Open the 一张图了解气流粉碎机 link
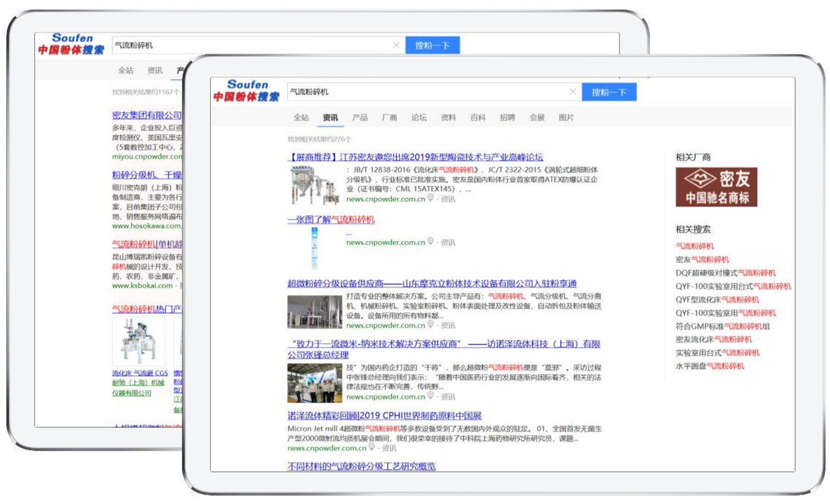The height and width of the screenshot is (504, 830). pos(331,220)
